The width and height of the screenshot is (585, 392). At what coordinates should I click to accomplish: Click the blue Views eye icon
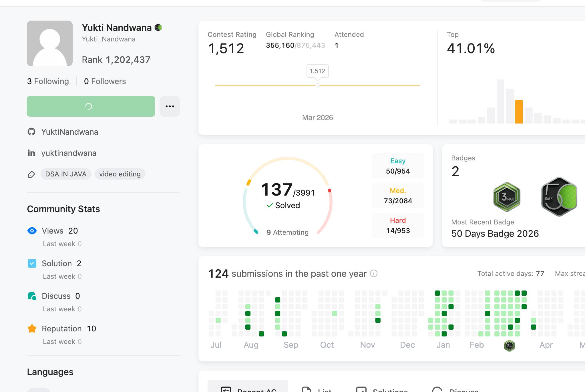point(32,231)
